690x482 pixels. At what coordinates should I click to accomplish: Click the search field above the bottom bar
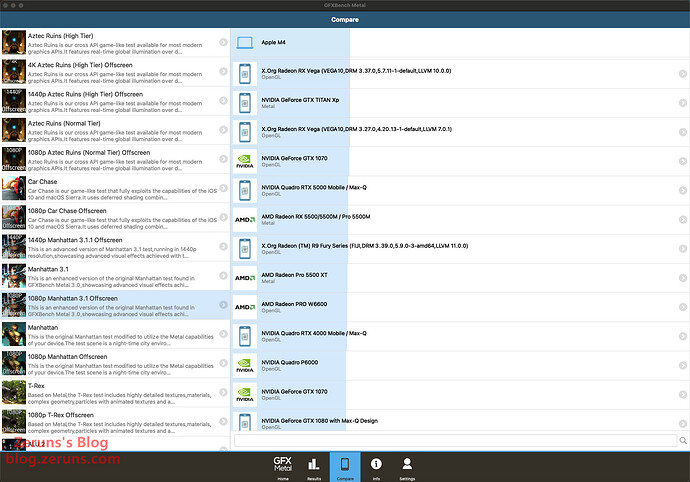[450, 440]
